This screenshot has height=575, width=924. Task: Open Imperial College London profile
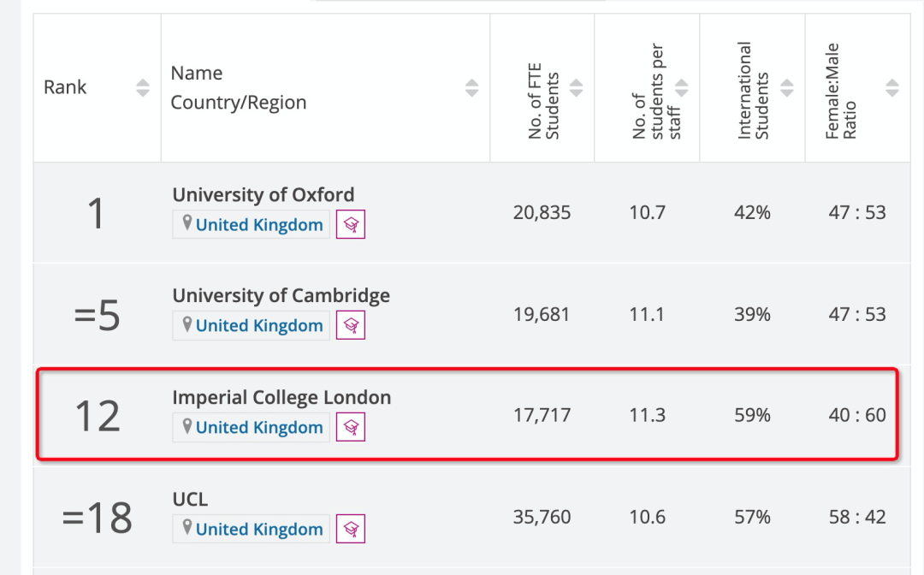click(281, 397)
